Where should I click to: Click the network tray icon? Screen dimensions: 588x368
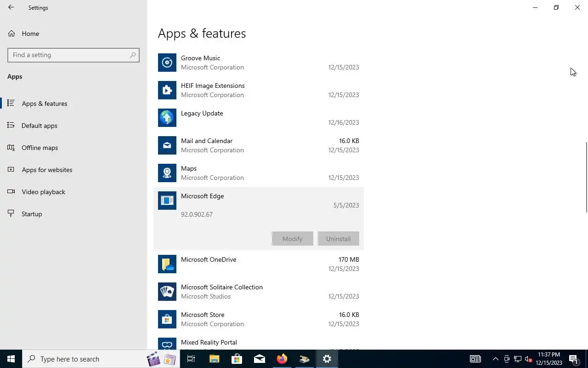tap(517, 359)
